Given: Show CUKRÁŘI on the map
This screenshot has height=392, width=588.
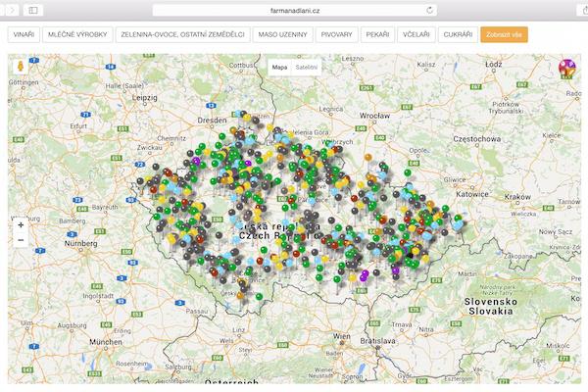Looking at the screenshot, I should pyautogui.click(x=458, y=34).
